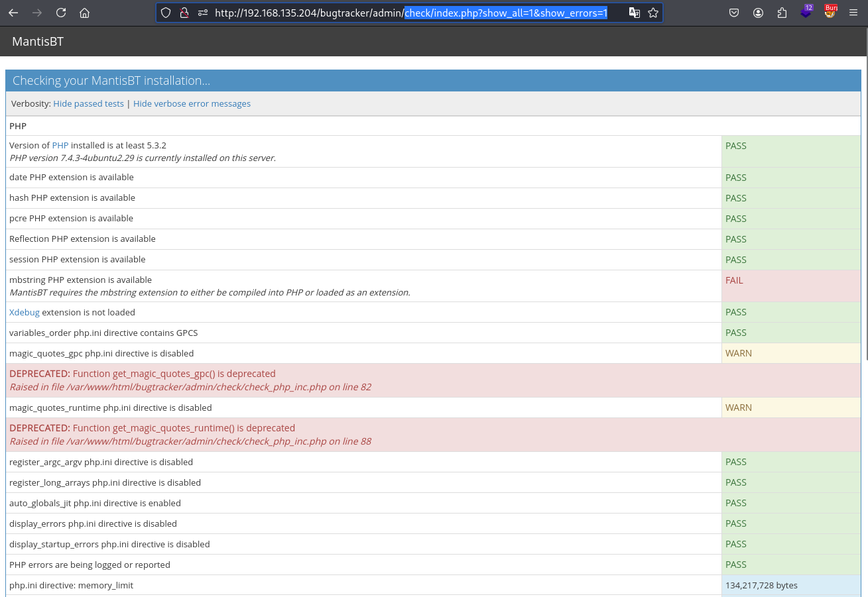Click into the address bar URL field

(x=411, y=13)
